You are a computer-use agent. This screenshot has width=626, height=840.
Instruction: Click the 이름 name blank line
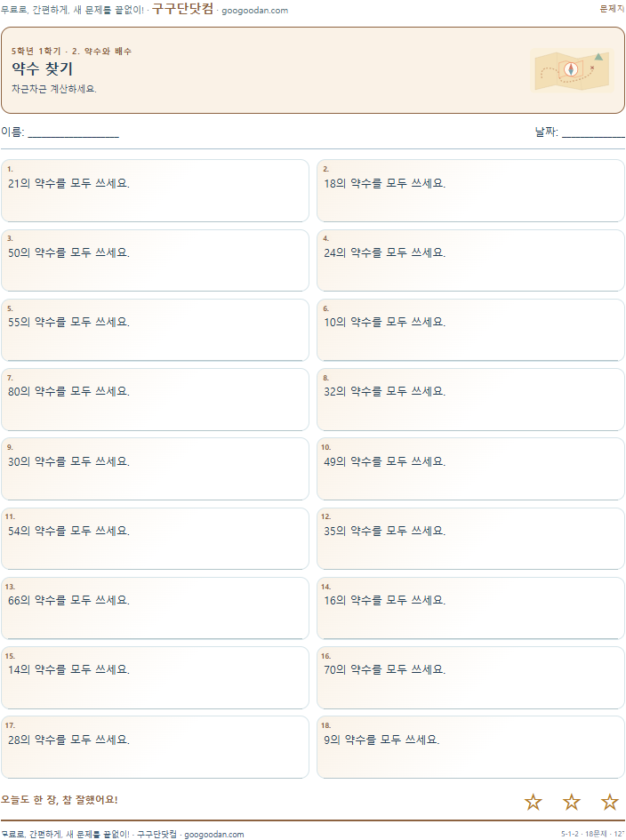point(74,132)
